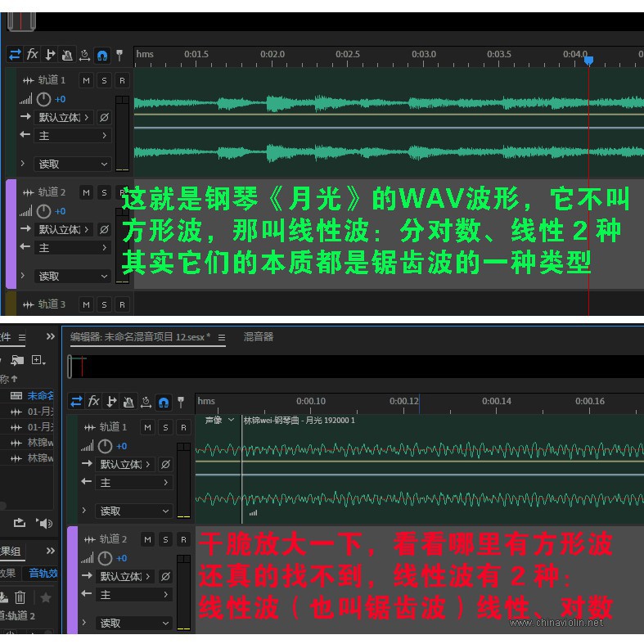The width and height of the screenshot is (644, 644).
Task: Switch to the 效果 tab
Action: tap(7, 573)
